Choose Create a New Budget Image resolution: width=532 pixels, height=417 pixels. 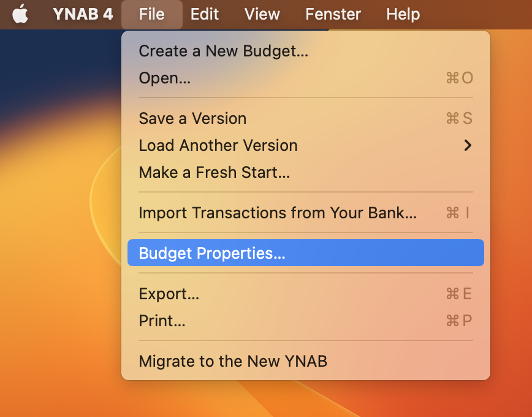coord(306,51)
